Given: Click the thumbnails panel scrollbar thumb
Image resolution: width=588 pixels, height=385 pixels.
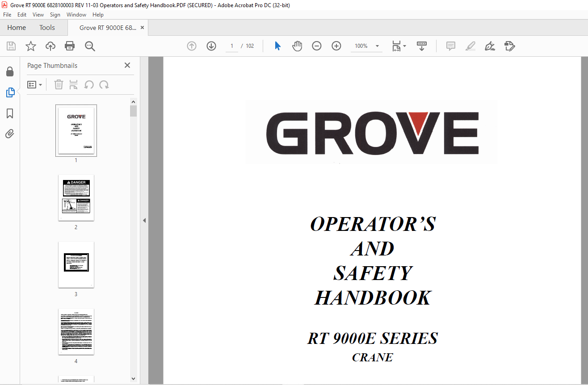Looking at the screenshot, I should pos(133,111).
